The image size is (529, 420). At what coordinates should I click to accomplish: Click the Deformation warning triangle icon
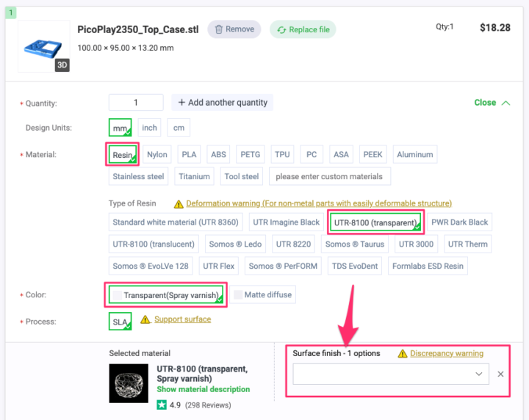pyautogui.click(x=179, y=203)
